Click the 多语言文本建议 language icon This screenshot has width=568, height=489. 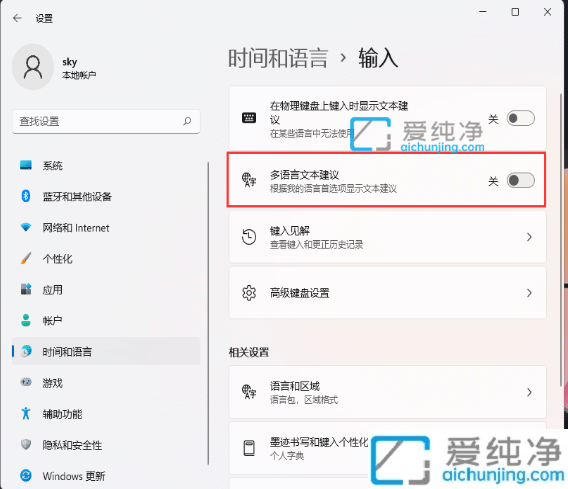[x=249, y=180]
